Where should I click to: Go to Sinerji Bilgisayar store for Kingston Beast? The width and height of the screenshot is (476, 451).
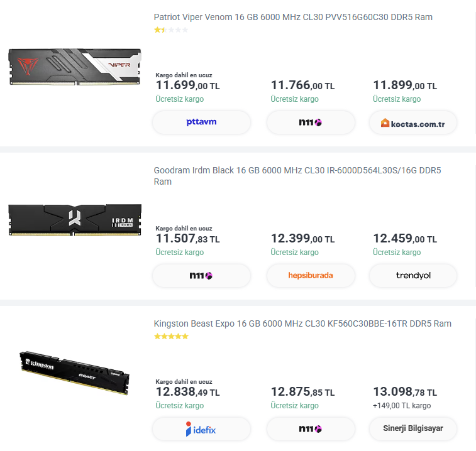click(413, 429)
